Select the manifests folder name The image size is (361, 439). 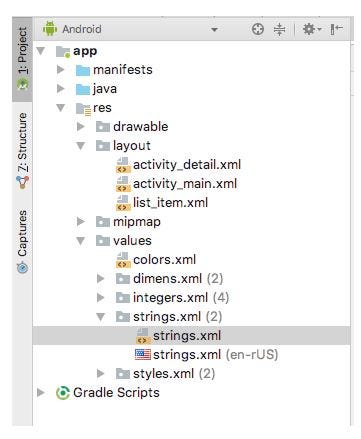point(123,70)
